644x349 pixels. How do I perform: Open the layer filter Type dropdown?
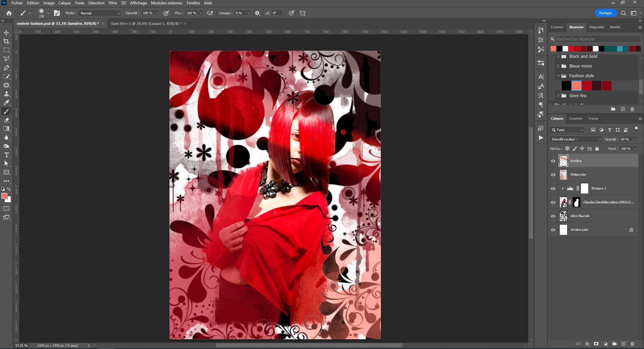coord(567,130)
